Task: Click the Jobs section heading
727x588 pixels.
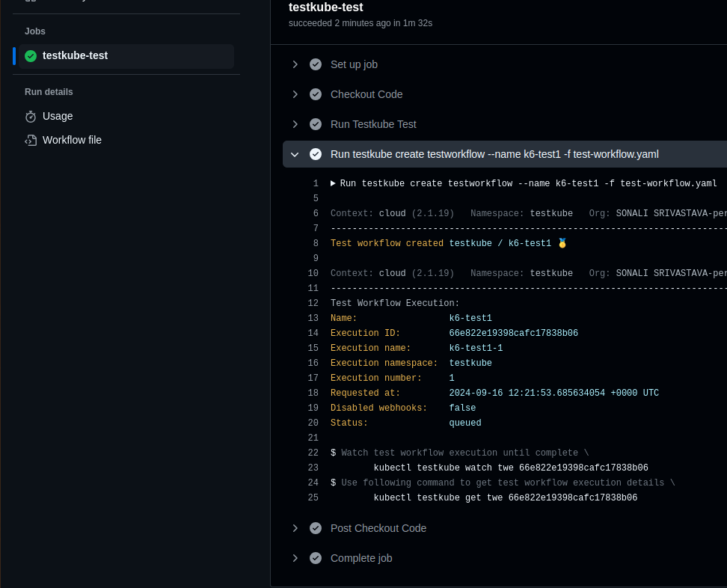Action: click(x=34, y=31)
